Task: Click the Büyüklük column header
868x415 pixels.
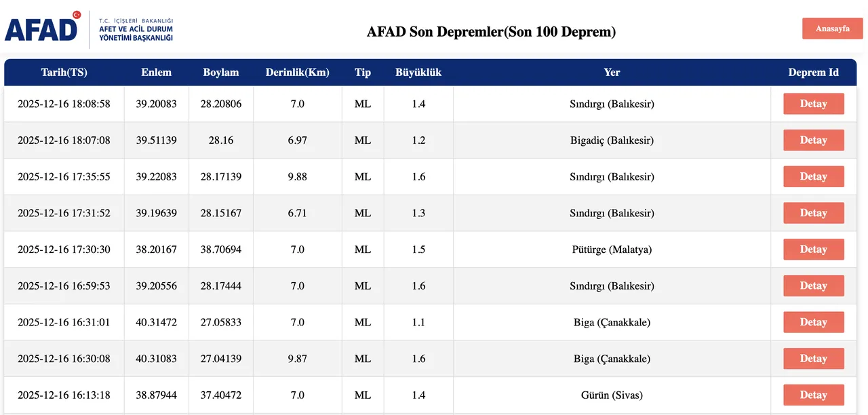Action: click(x=418, y=72)
